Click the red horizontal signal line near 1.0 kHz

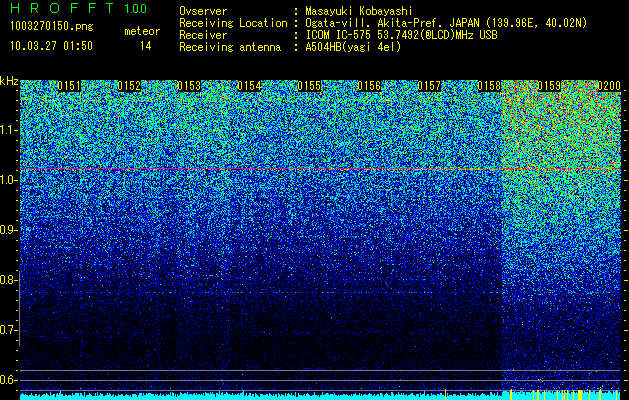coord(320,169)
